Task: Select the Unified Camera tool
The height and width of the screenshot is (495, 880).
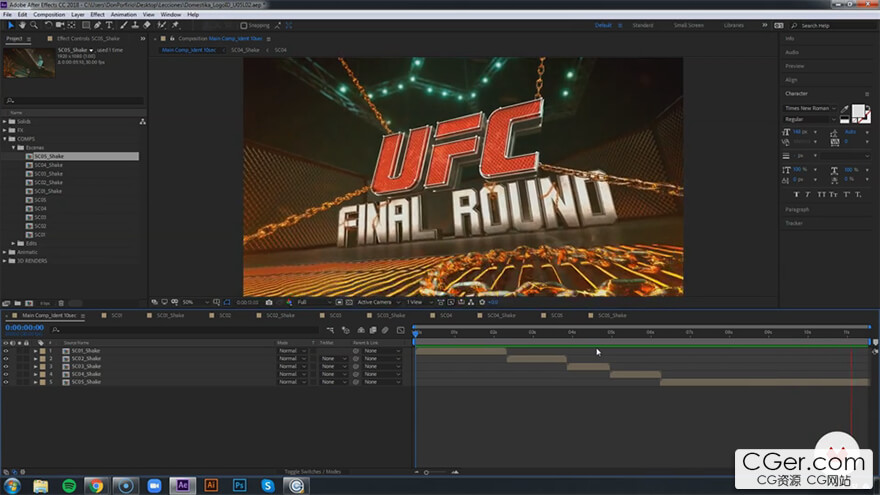Action: [x=59, y=25]
